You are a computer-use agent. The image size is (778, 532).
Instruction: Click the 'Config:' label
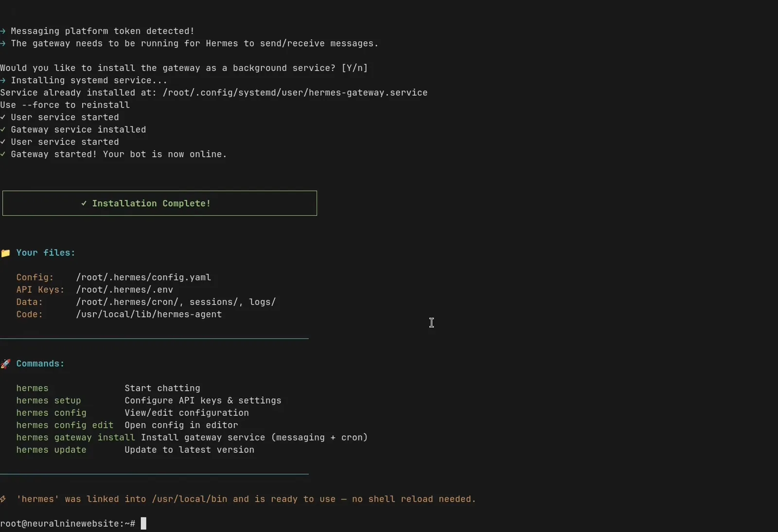coord(35,277)
